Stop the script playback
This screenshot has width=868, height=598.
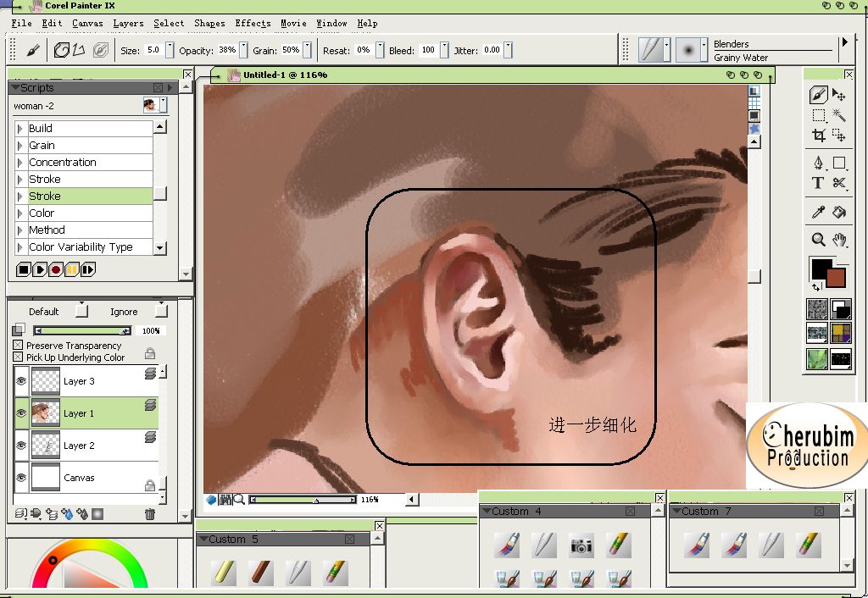point(23,269)
